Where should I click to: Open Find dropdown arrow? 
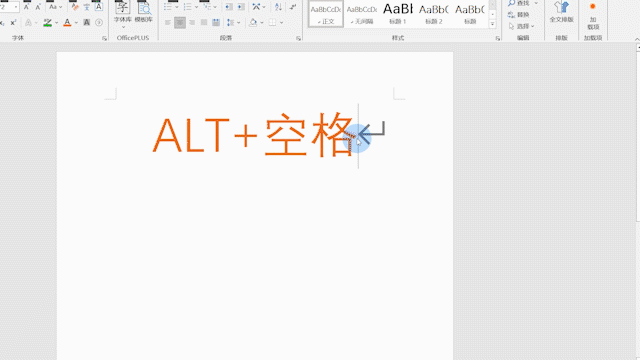click(x=536, y=3)
